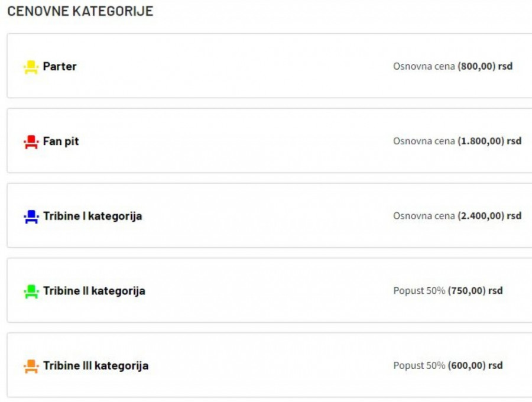Select the Fan pit category label
This screenshot has width=532, height=402.
point(61,142)
